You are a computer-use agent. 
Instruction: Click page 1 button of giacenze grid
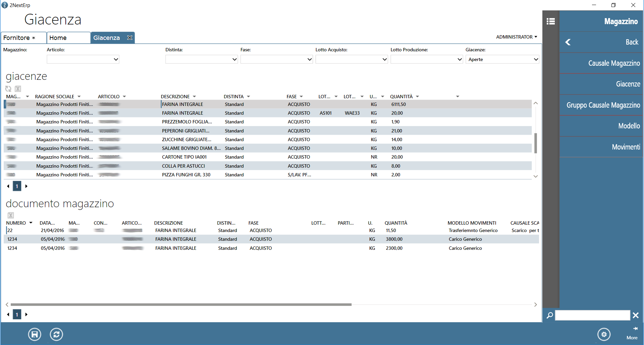(x=17, y=186)
